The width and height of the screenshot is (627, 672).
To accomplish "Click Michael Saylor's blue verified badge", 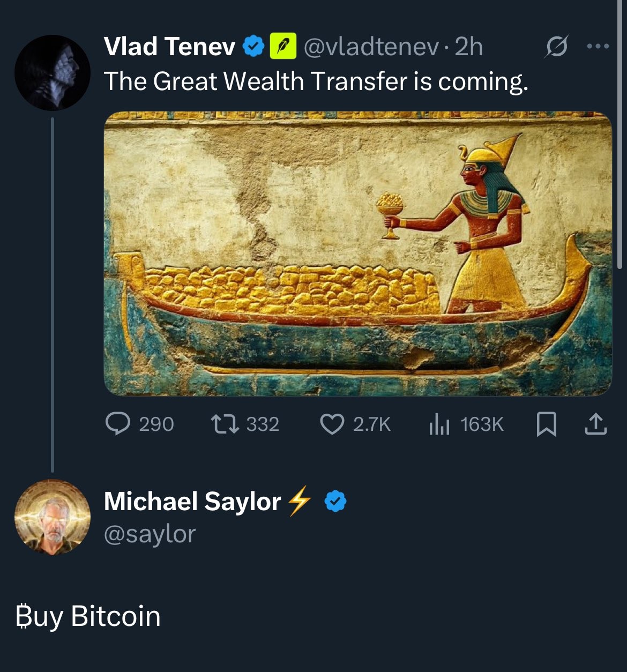I will pos(336,502).
